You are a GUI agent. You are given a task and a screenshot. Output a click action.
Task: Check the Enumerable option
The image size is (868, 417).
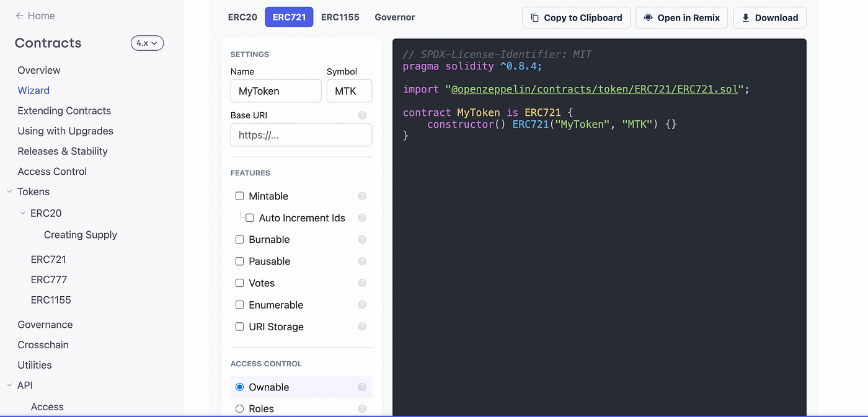point(239,305)
